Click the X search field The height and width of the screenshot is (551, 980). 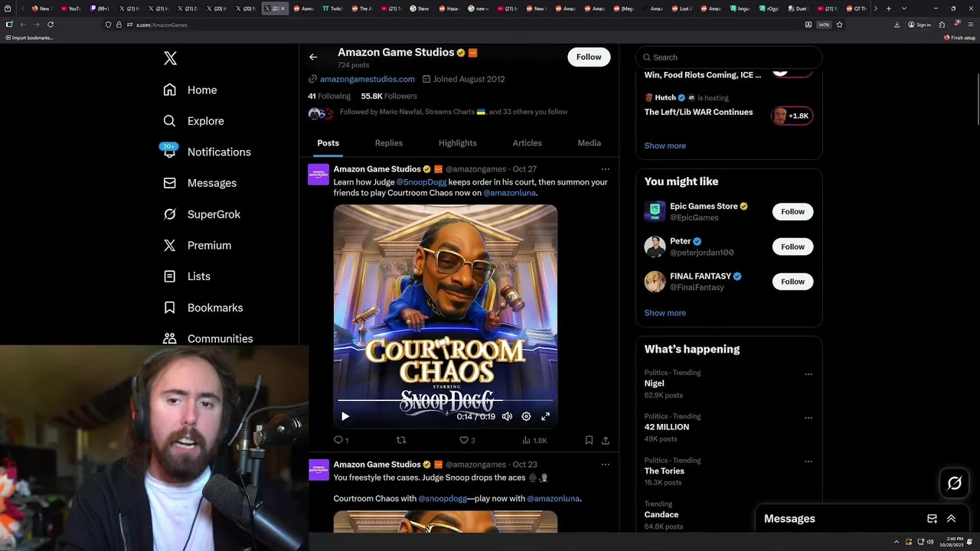[729, 57]
